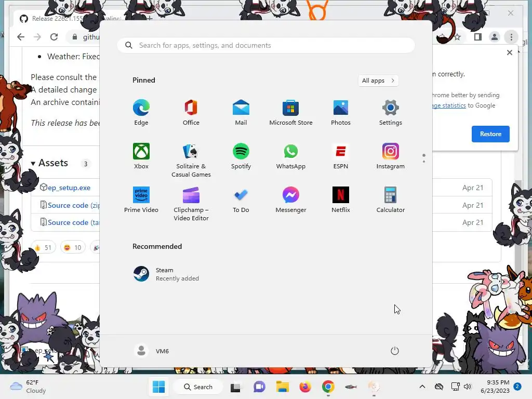The width and height of the screenshot is (532, 399).
Task: Launch Netflix from pinned apps
Action: (x=341, y=200)
